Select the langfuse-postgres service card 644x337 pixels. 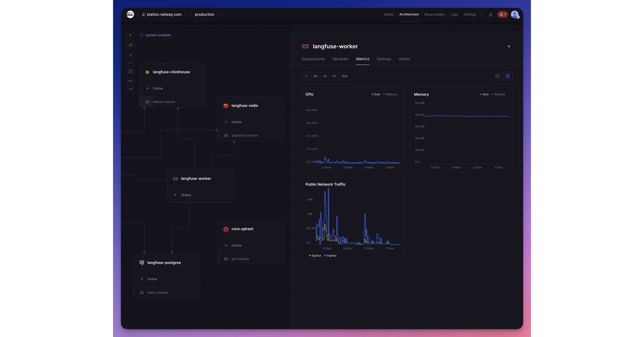[x=167, y=271]
